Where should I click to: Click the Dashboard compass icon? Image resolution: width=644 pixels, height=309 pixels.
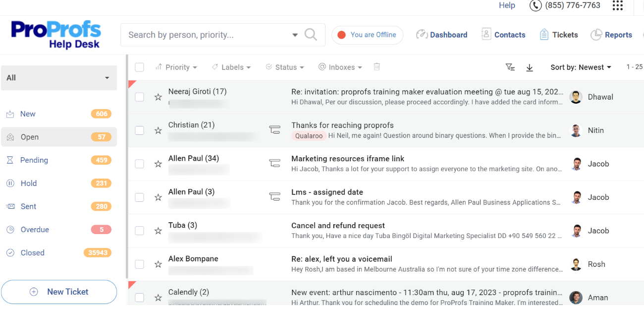(x=422, y=34)
